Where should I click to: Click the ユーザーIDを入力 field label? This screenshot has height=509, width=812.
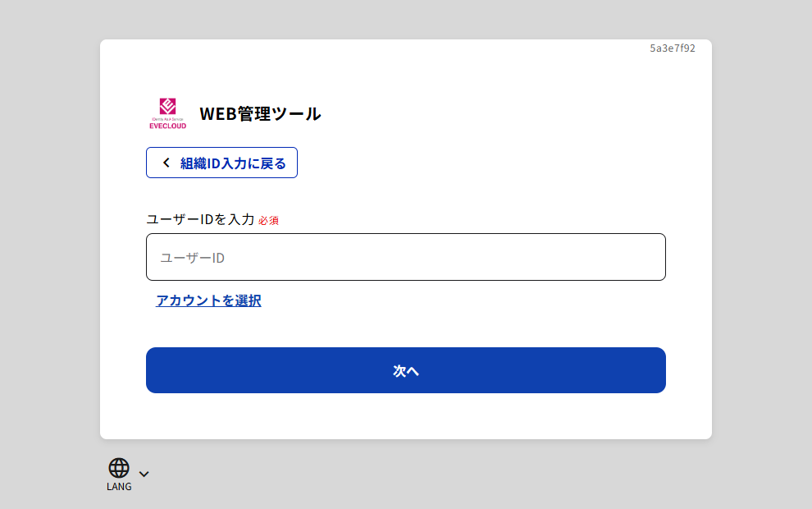pyautogui.click(x=200, y=219)
